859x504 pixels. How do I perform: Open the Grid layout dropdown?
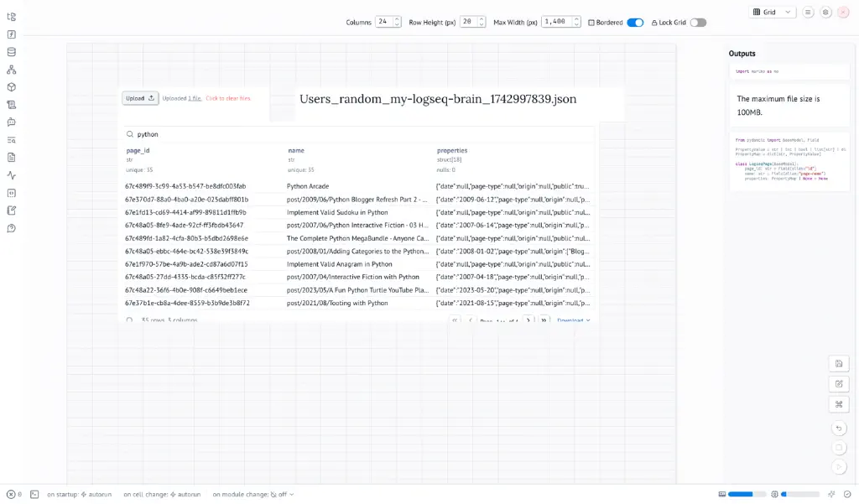772,12
